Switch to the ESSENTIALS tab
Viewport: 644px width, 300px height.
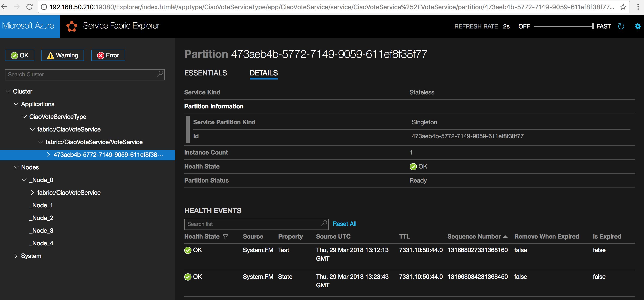[x=205, y=73]
